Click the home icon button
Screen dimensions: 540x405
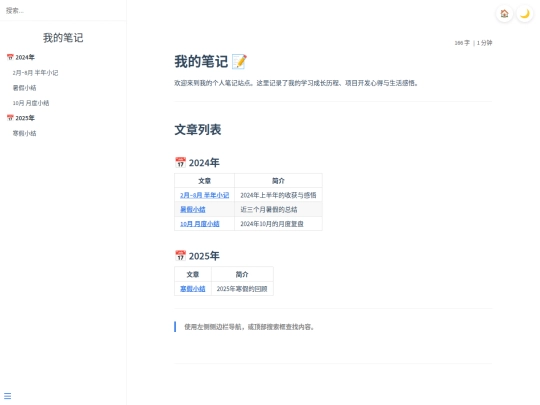504,14
